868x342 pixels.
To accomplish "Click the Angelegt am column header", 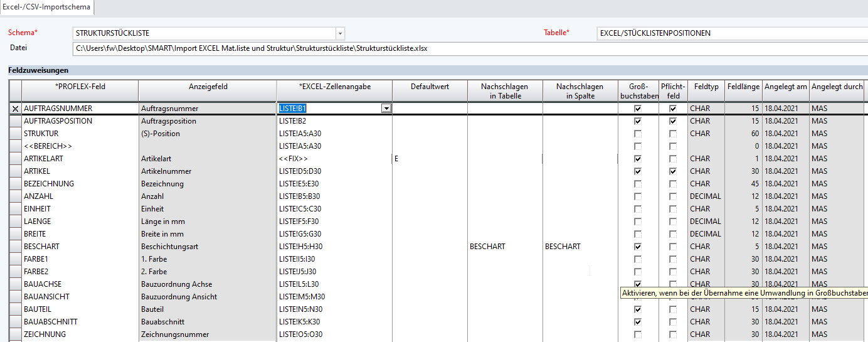I will click(x=785, y=87).
